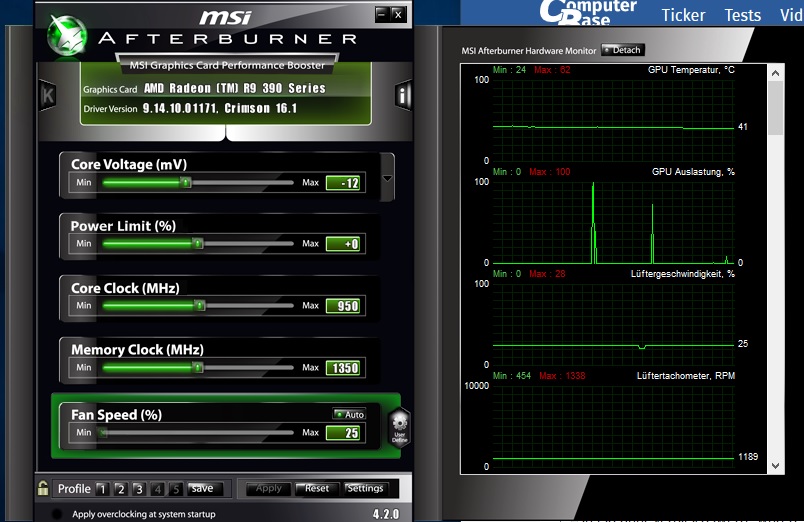Click the Core Clock slider handle
The height and width of the screenshot is (522, 804).
(199, 306)
